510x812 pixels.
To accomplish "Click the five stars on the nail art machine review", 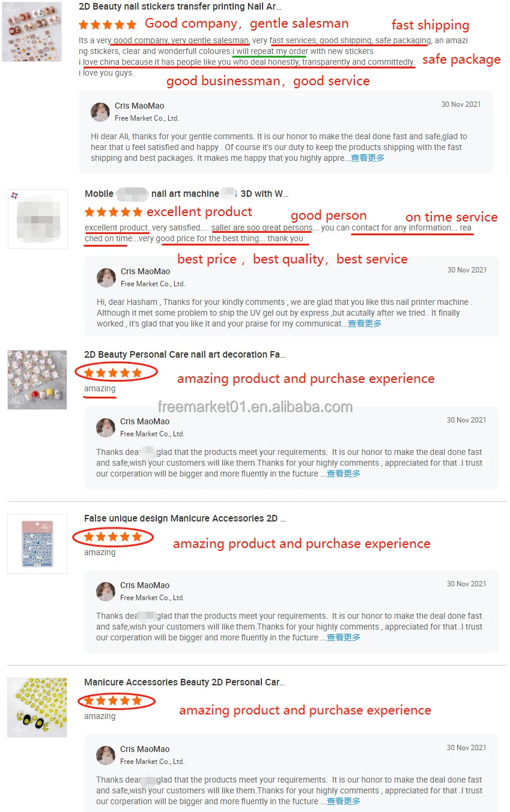I will coord(114,212).
